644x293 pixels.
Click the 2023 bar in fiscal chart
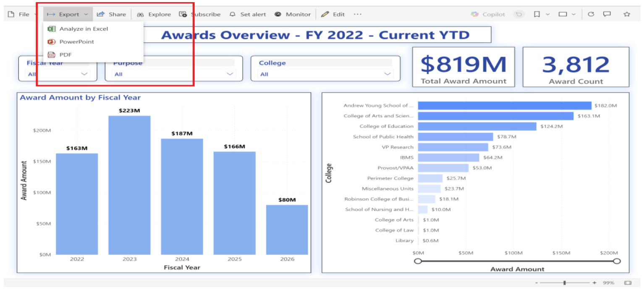129,185
